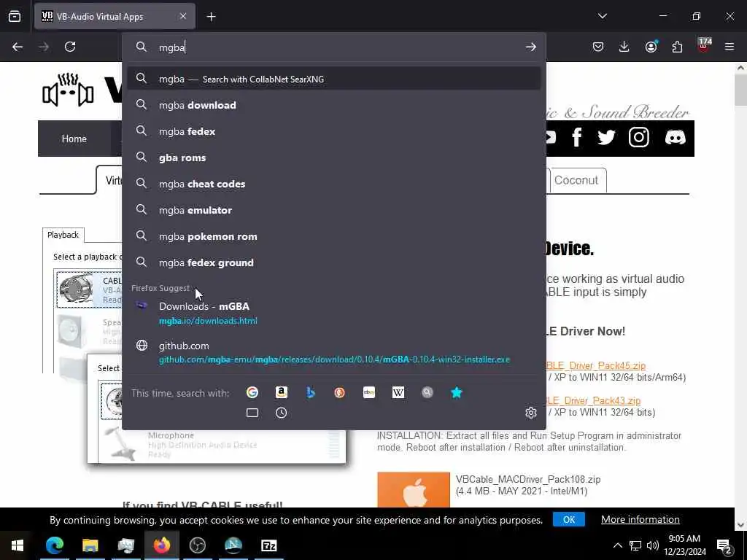Open a new tab with plus button
The image size is (747, 560).
pyautogui.click(x=211, y=17)
